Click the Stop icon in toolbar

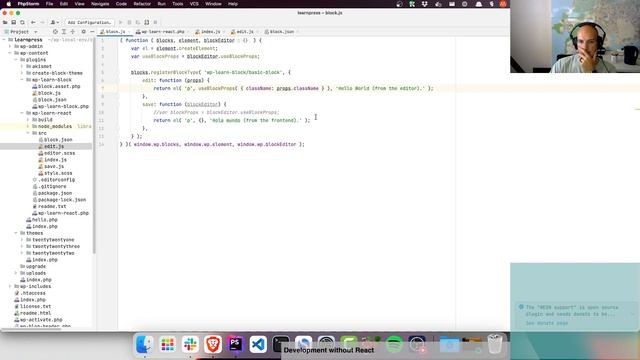coord(155,22)
